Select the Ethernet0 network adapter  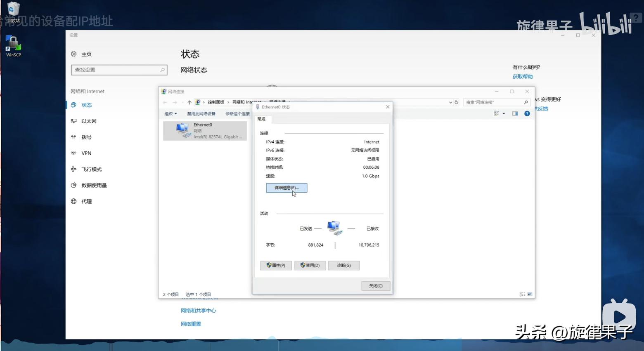(x=205, y=130)
